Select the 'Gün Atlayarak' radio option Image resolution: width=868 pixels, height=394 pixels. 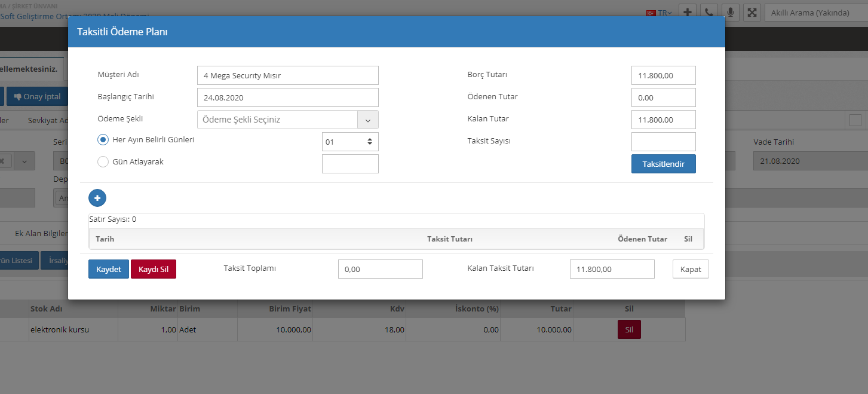click(103, 162)
